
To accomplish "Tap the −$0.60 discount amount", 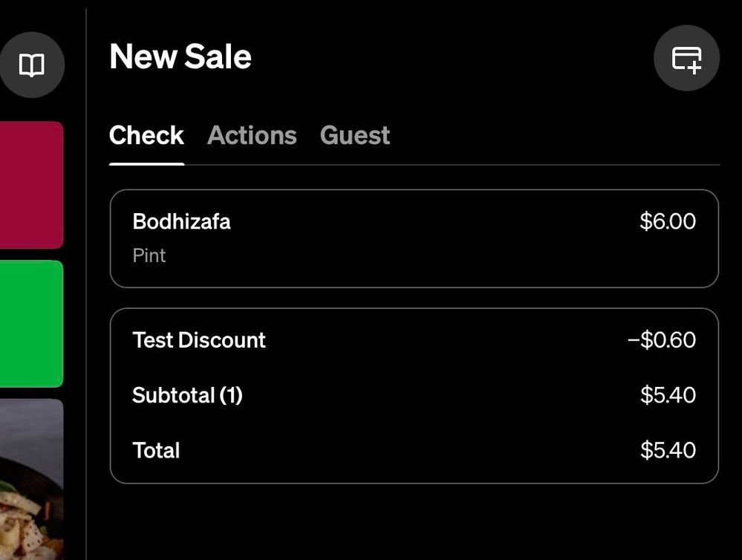I will (662, 340).
